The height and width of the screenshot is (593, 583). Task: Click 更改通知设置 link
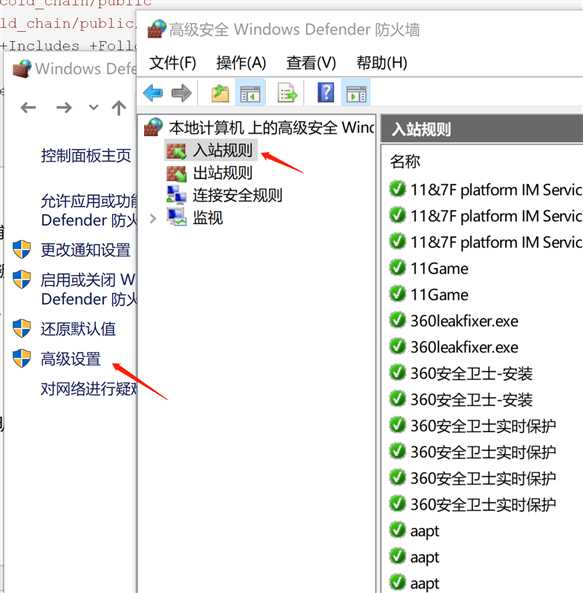(85, 250)
